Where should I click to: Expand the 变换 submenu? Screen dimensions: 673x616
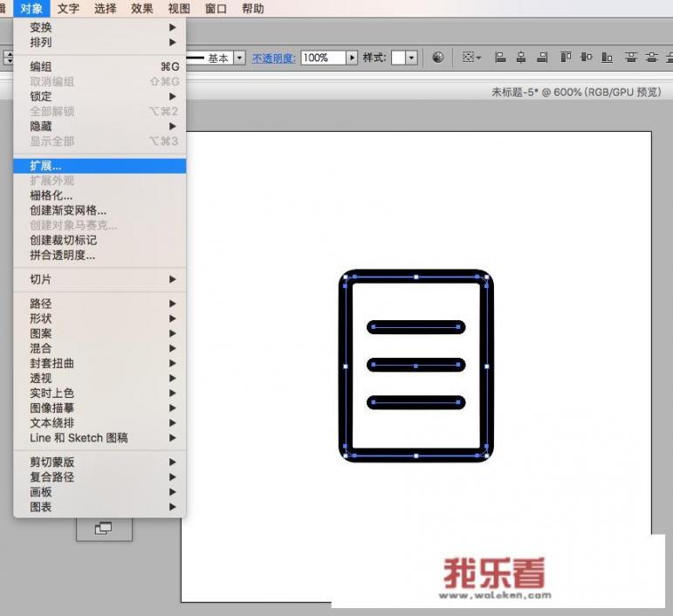[x=100, y=27]
